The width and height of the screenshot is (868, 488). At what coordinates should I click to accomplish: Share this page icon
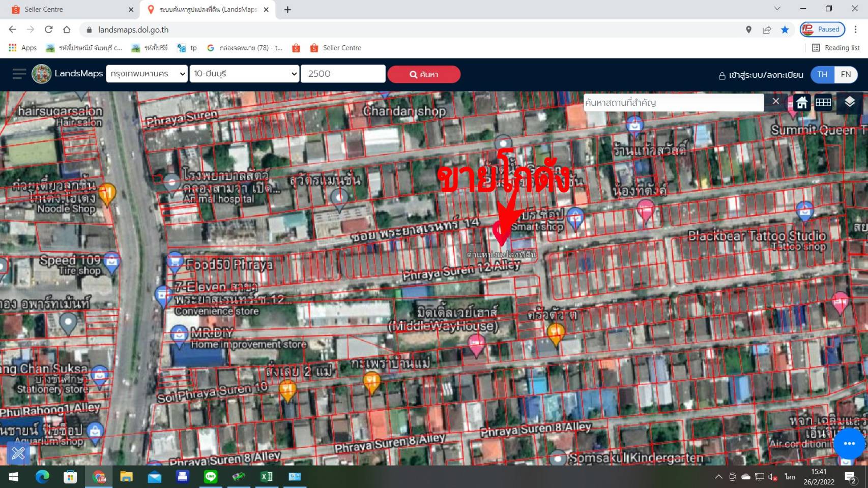pos(767,29)
